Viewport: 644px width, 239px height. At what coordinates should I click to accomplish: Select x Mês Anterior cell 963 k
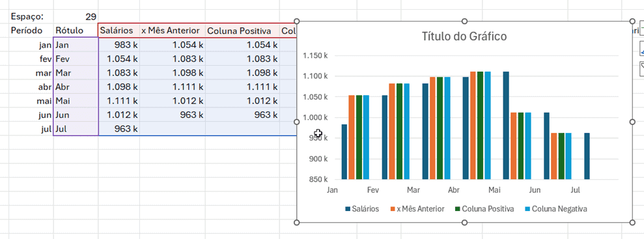click(x=173, y=115)
